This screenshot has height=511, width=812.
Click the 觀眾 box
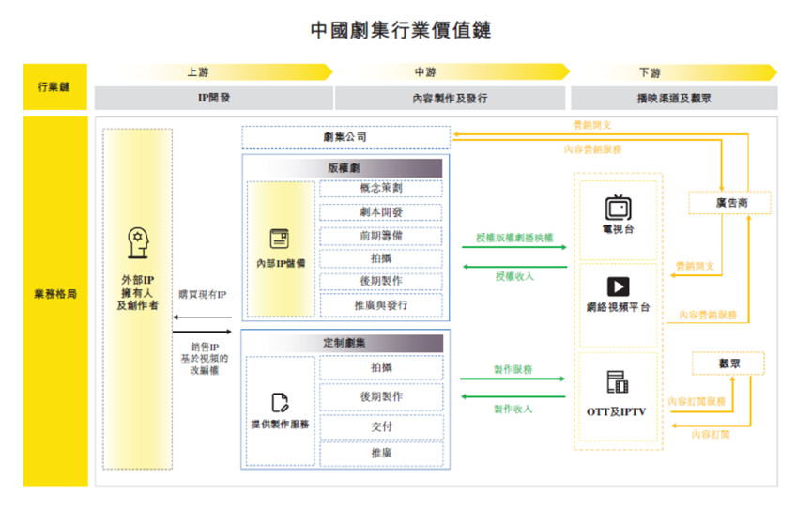pyautogui.click(x=728, y=363)
